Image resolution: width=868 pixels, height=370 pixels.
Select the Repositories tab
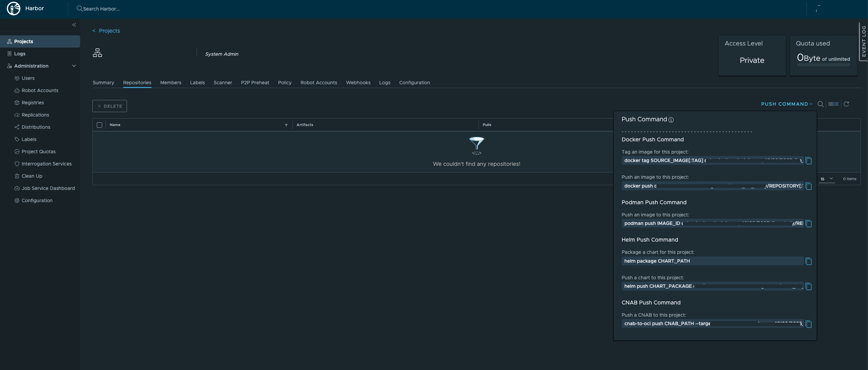137,83
